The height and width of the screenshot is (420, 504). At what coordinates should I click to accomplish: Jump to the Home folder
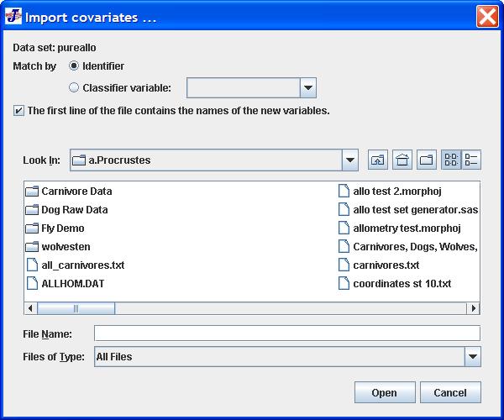tap(402, 160)
